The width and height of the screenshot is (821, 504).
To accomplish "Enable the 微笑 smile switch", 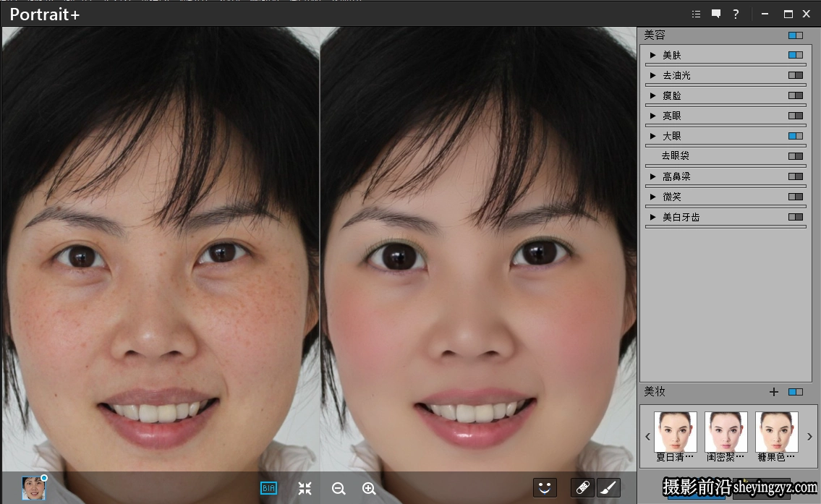I will (796, 197).
